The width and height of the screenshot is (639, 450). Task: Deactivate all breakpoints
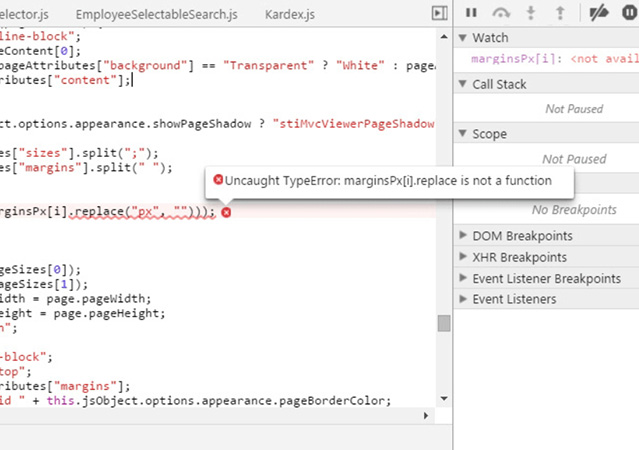[x=599, y=13]
